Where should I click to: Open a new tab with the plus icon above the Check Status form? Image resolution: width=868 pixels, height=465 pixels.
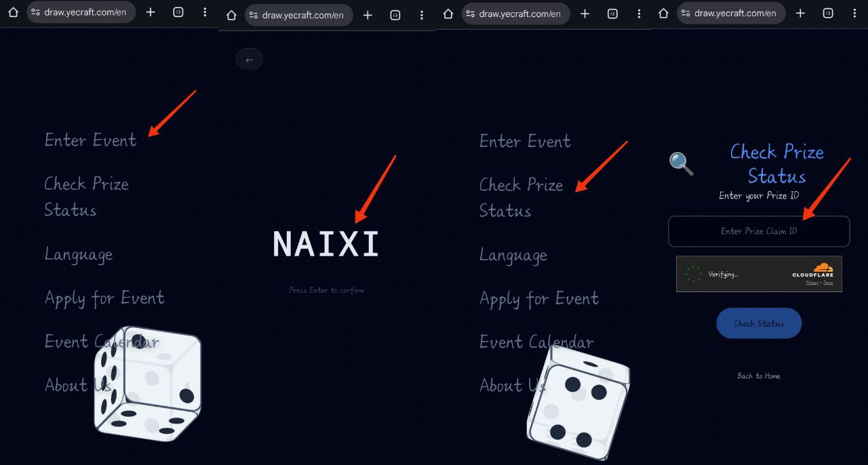pyautogui.click(x=800, y=13)
